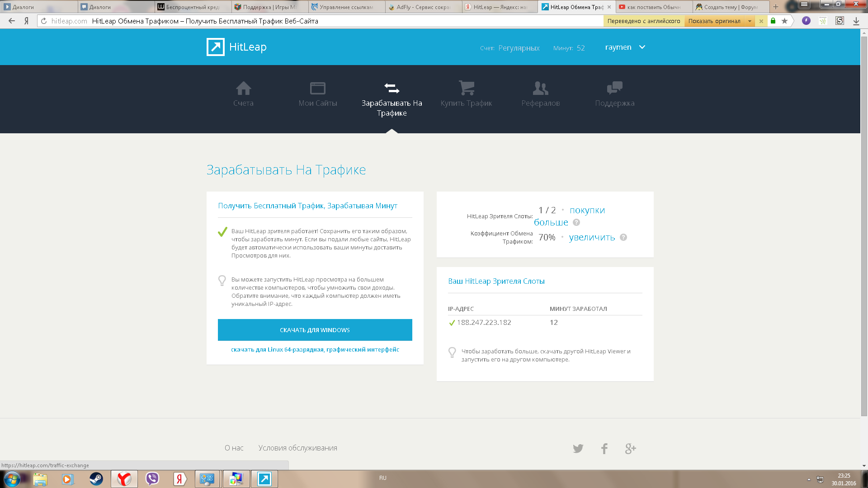
Task: Open the Купить Трафик cart icon
Action: [467, 88]
